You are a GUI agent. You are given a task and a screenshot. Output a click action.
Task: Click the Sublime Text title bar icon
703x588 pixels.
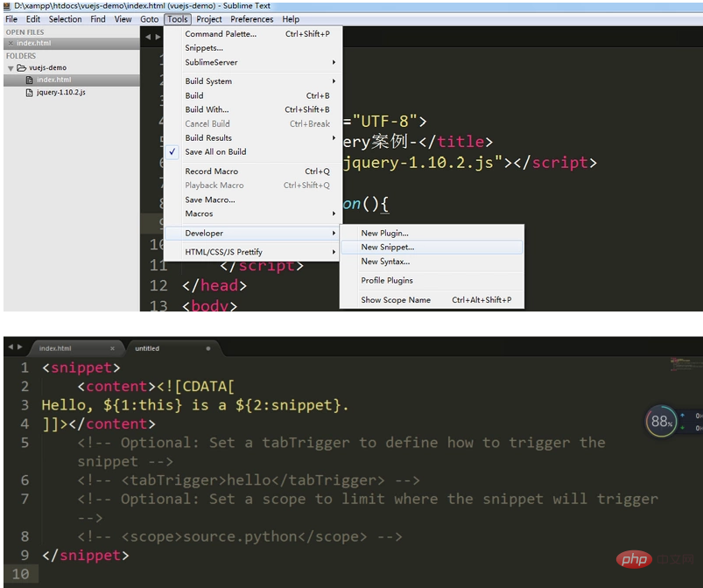coord(7,6)
